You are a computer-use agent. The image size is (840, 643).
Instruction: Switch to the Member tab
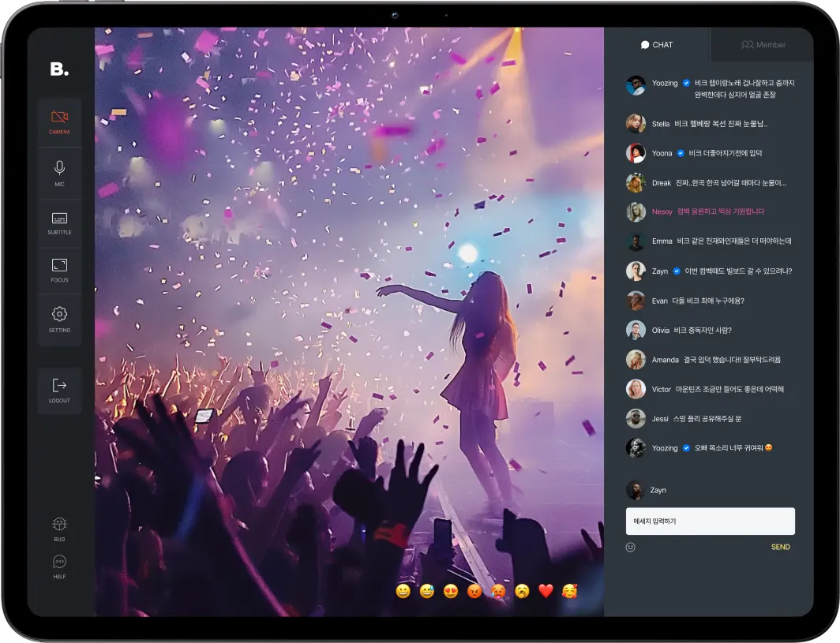[x=762, y=45]
